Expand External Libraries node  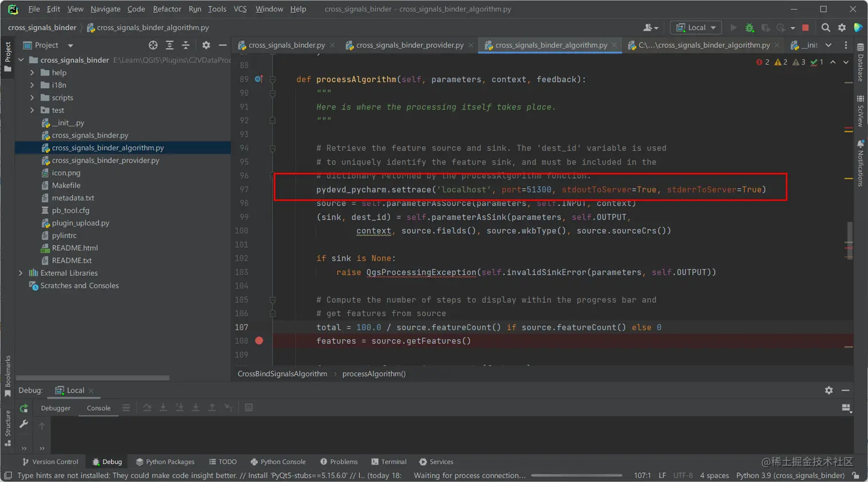click(x=21, y=273)
